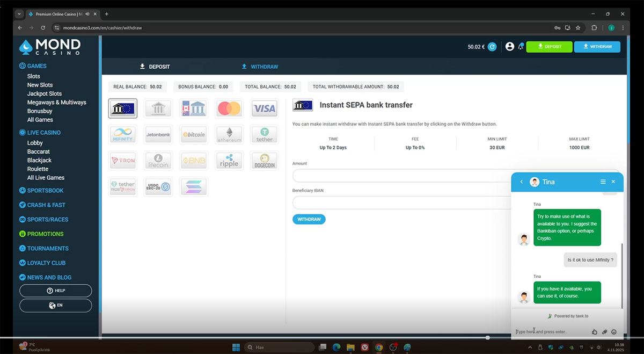Open the user profile icon

(510, 47)
